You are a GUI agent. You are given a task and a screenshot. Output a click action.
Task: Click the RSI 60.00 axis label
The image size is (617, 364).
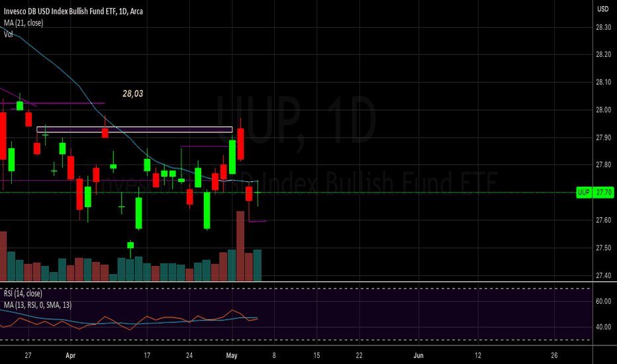click(x=603, y=301)
